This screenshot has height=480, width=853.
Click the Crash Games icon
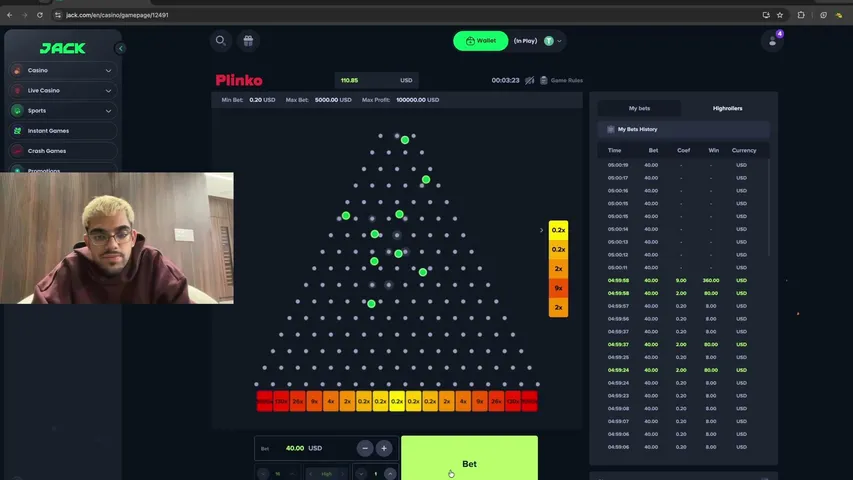click(17, 151)
